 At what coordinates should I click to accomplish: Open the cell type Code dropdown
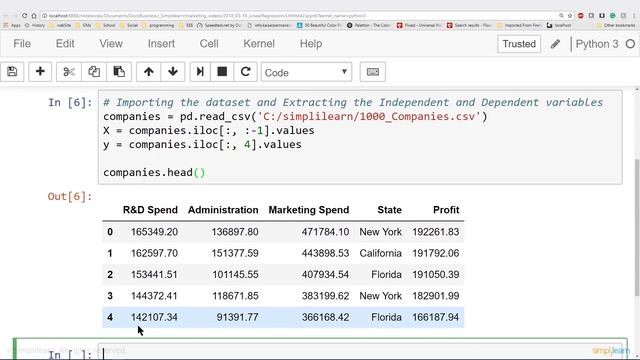306,72
